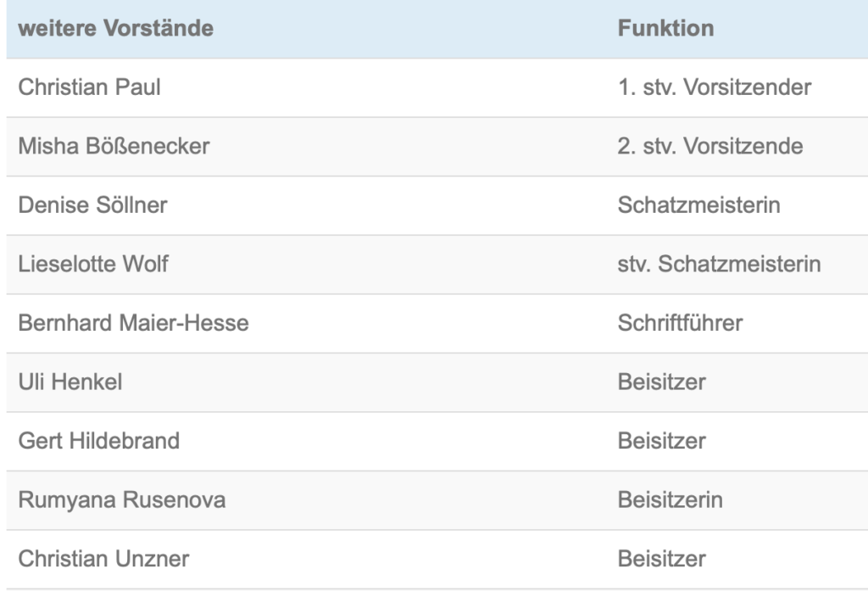Select the "2. stv. Vorsitzende" cell
The image size is (868, 591).
pos(710,147)
